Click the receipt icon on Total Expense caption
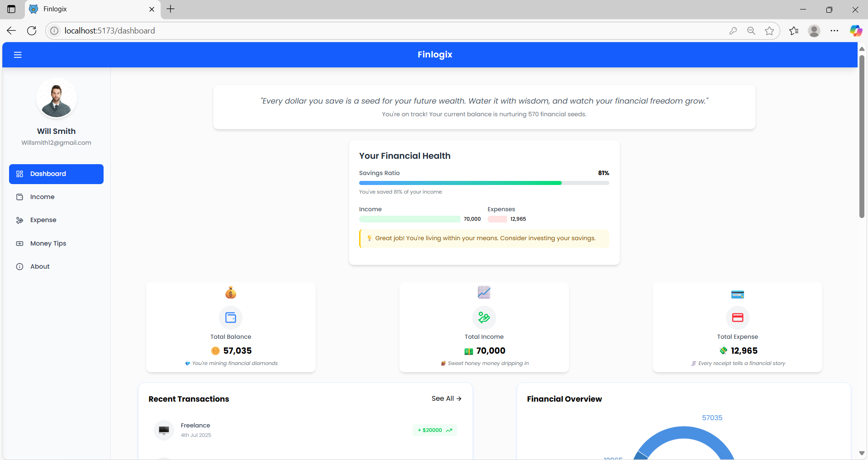The height and width of the screenshot is (460, 868). point(693,364)
